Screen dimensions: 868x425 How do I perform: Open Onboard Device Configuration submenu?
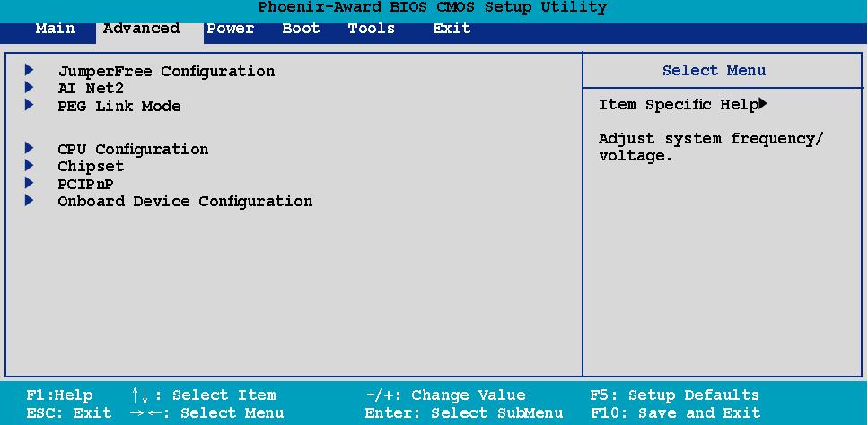[x=185, y=202]
